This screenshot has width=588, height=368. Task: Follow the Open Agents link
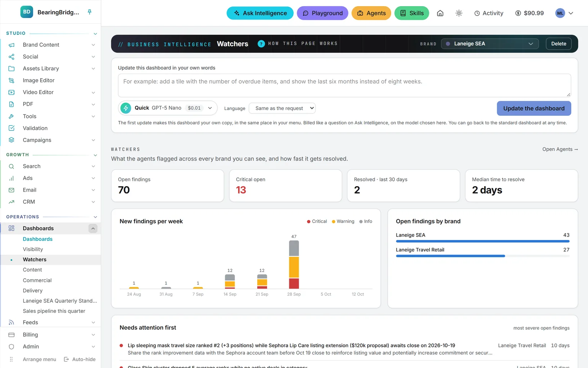pos(560,149)
